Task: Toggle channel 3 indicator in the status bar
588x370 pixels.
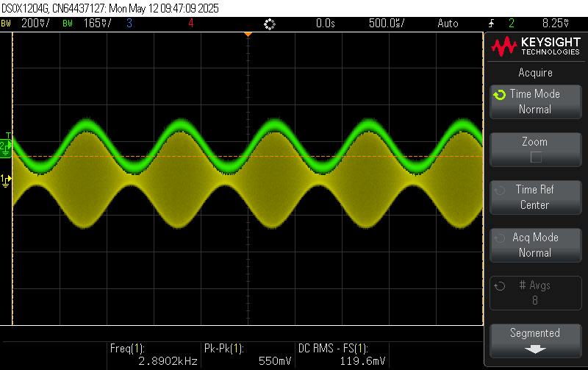Action: click(x=129, y=24)
